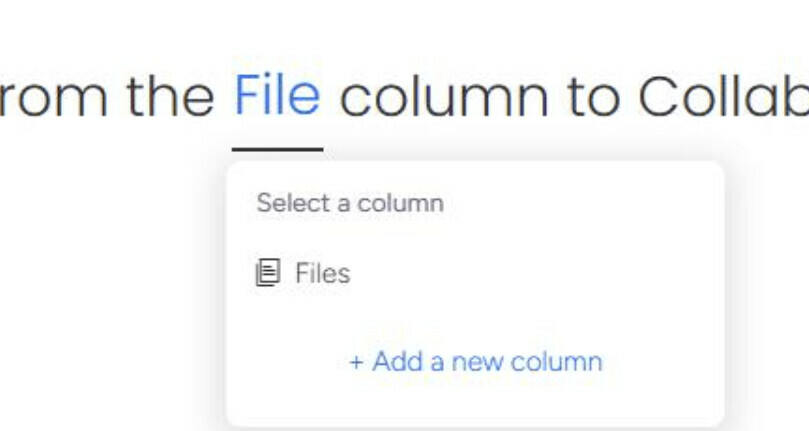Viewport: 809px width, 431px height.
Task: Pick the stacked-pages icon next to Files
Action: tap(268, 272)
